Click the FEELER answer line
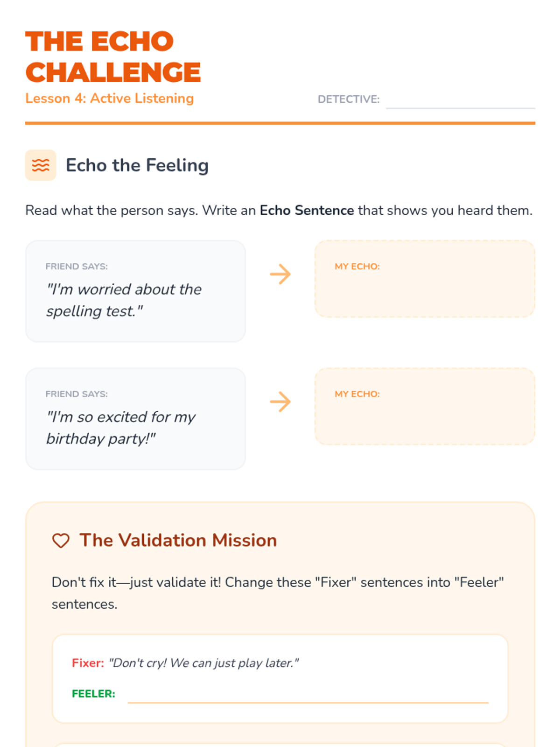 pyautogui.click(x=308, y=695)
